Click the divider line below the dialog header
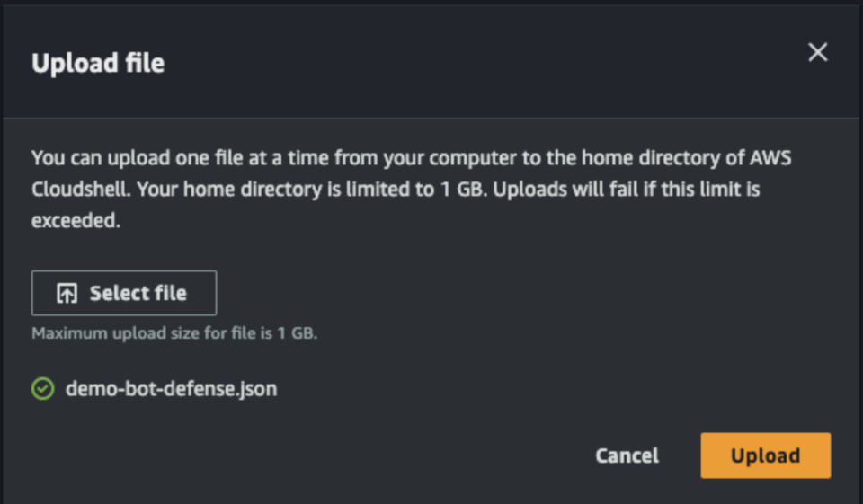Viewport: 863px width, 504px height. (x=431, y=118)
